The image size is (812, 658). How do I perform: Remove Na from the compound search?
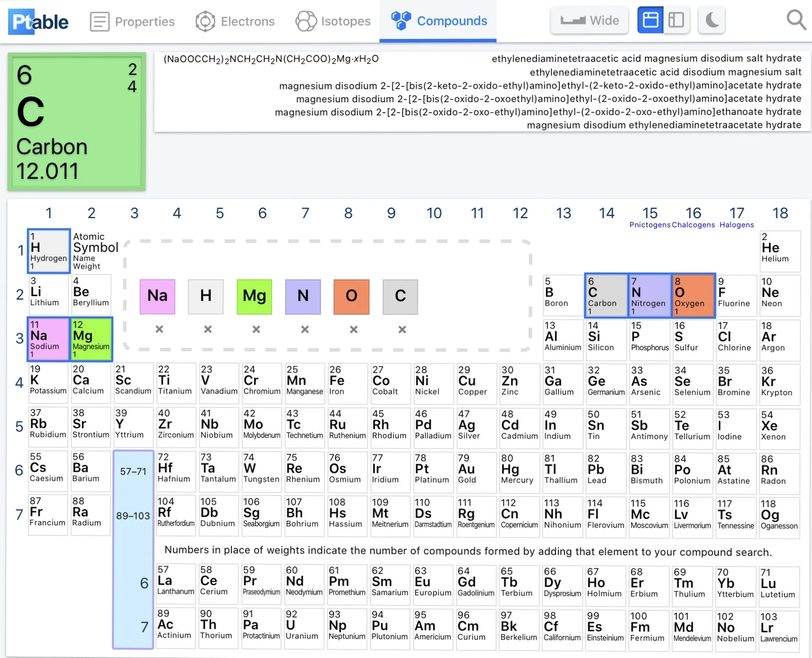(x=159, y=330)
